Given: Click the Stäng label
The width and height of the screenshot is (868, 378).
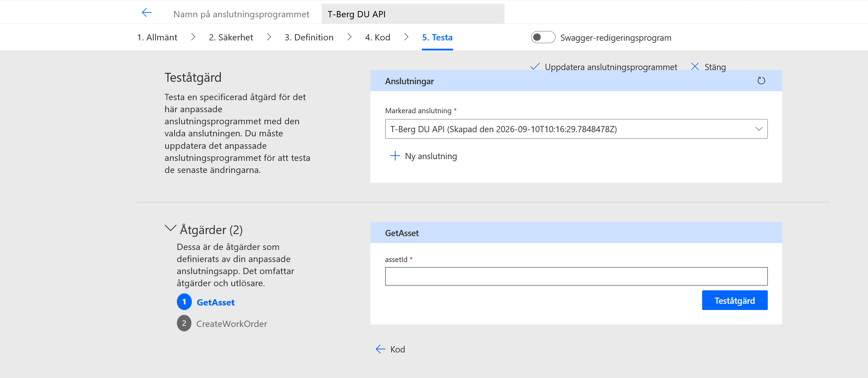Looking at the screenshot, I should [715, 67].
